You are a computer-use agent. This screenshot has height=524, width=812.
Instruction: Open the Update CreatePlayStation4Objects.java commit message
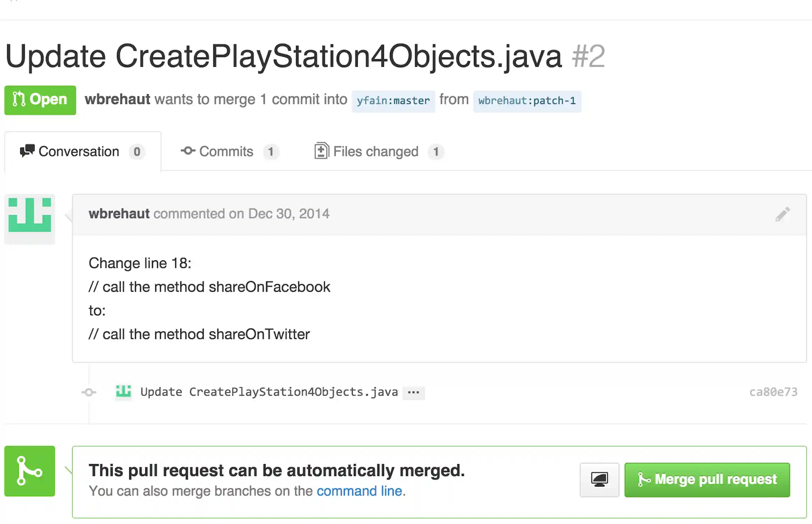(269, 392)
